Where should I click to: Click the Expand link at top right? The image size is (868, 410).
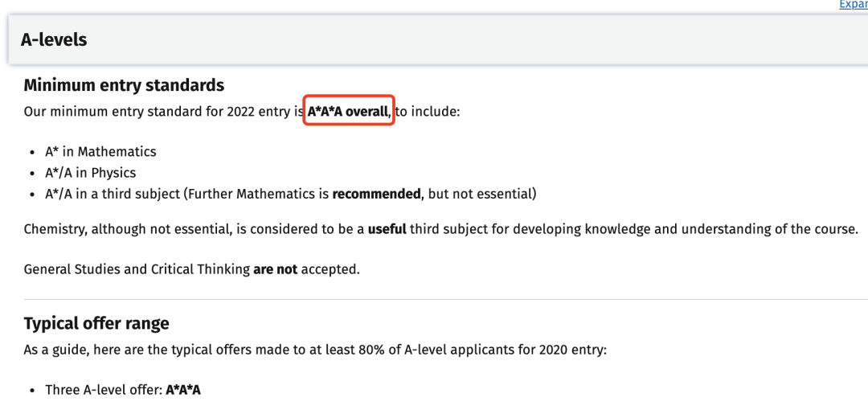pyautogui.click(x=853, y=5)
